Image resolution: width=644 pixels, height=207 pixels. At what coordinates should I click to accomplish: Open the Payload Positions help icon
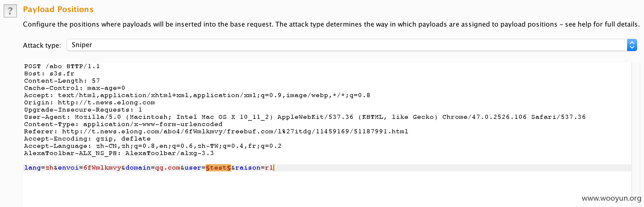10,11
